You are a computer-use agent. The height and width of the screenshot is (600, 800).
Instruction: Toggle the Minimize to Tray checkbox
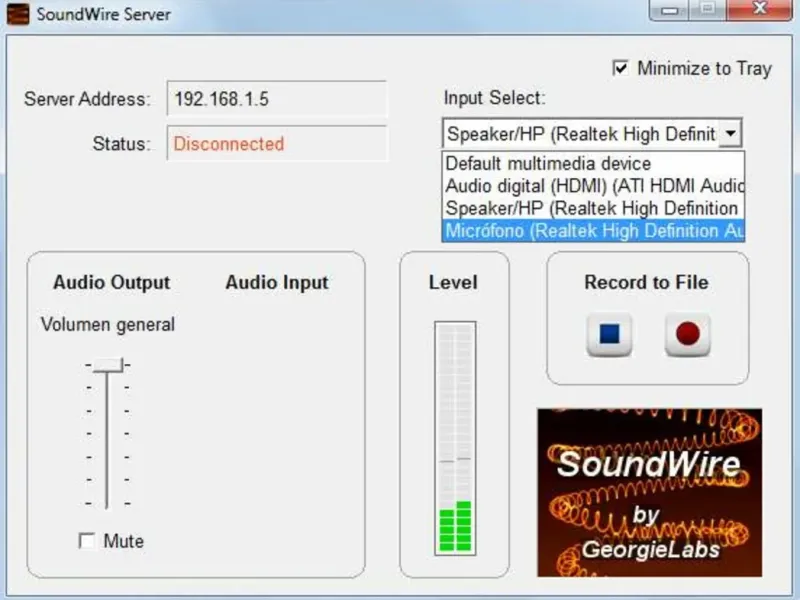pyautogui.click(x=620, y=68)
